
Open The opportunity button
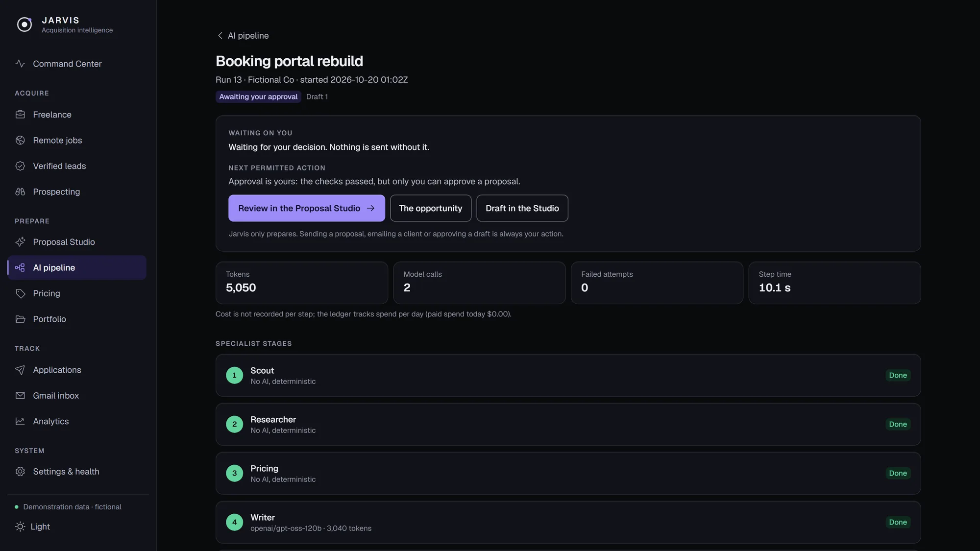click(x=431, y=208)
